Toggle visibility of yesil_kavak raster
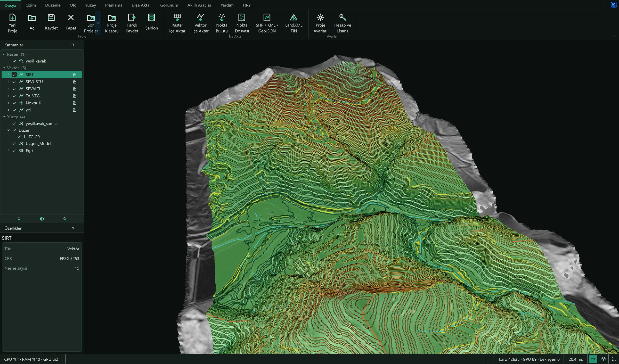Screen dimensions: 619x364 [14, 61]
